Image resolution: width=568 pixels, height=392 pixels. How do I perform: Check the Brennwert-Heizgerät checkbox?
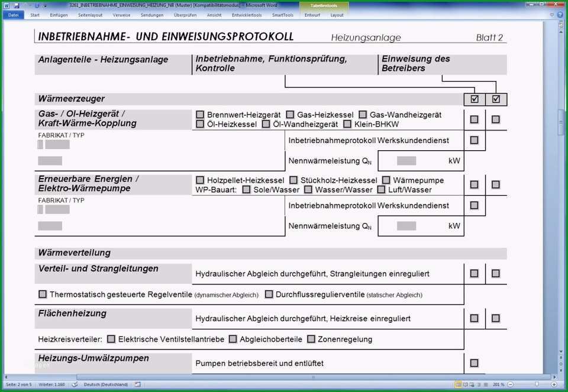click(x=200, y=114)
